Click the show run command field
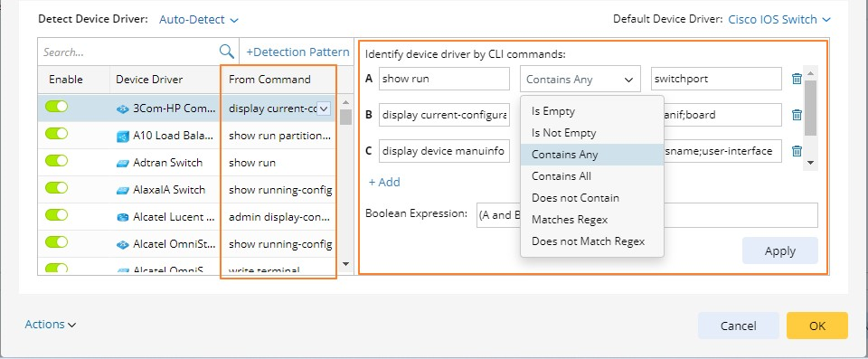The image size is (868, 359). [444, 79]
